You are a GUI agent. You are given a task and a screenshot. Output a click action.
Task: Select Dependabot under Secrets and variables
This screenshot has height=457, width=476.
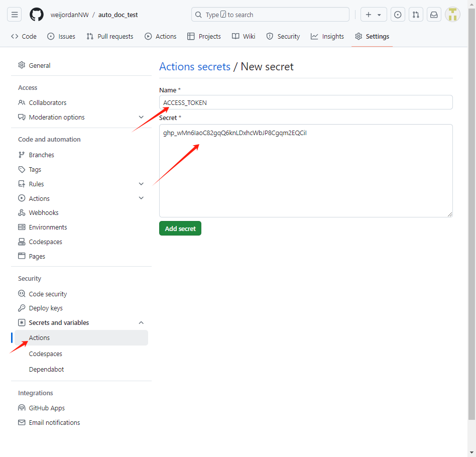(x=47, y=369)
